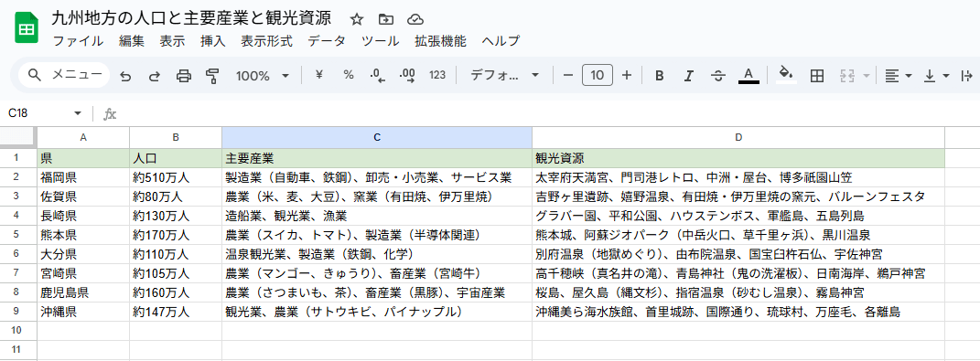
Task: Select the cell 約110万人
Action: point(176,254)
